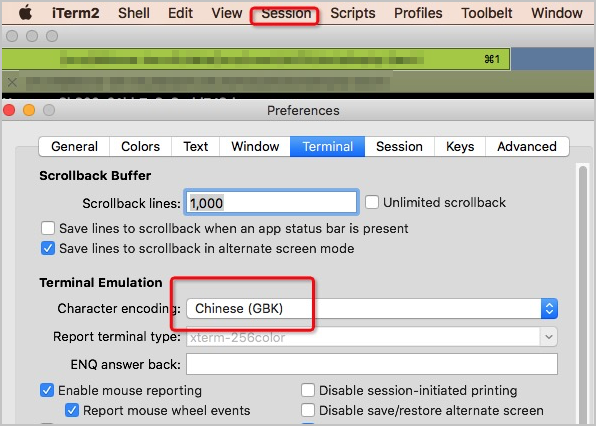
Task: Expand the Report terminal type combo box
Action: point(548,337)
